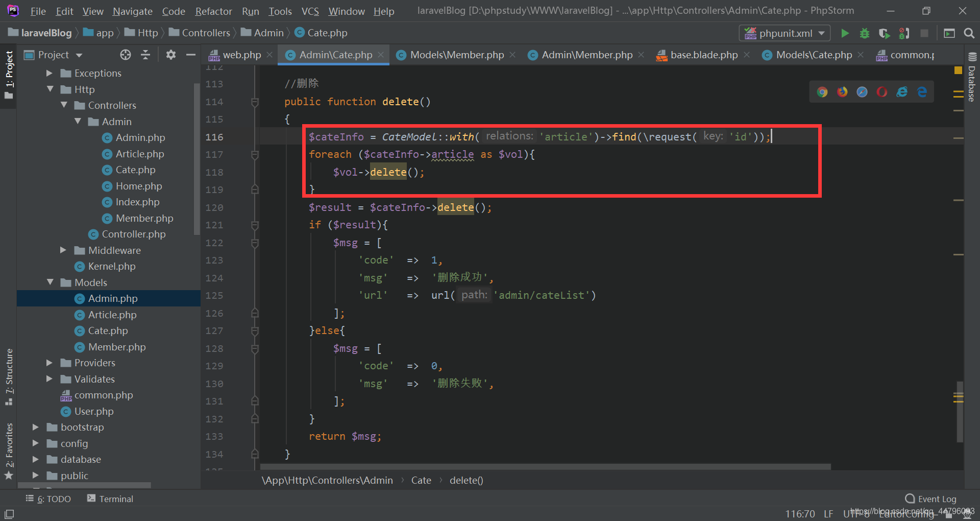
Task: Open the Event Log
Action: coord(931,499)
